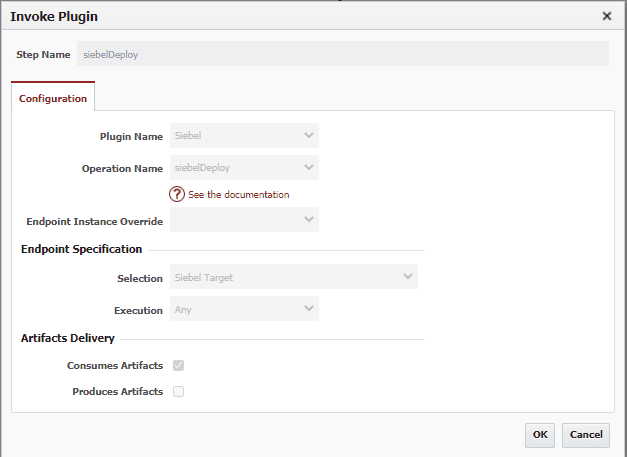Screen dimensions: 627x457
Task: Open the See the documentation link
Action: [239, 195]
